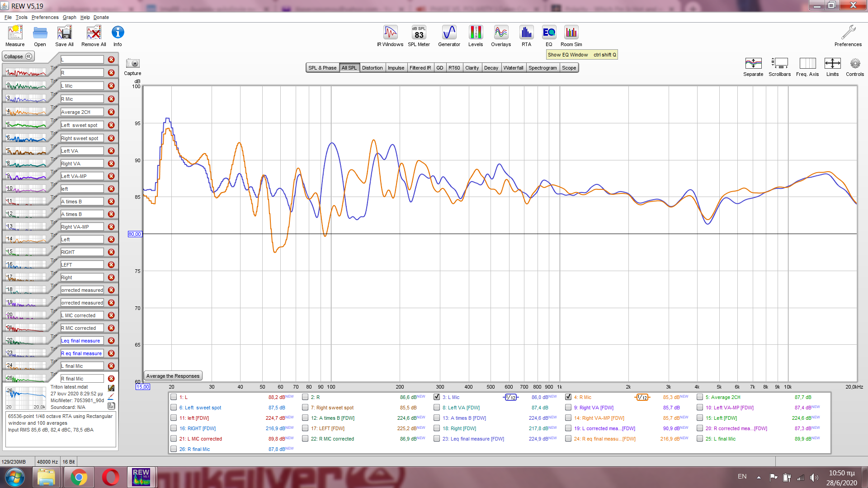The height and width of the screenshot is (488, 868).
Task: Click the Left sweet spot name field
Action: [82, 125]
